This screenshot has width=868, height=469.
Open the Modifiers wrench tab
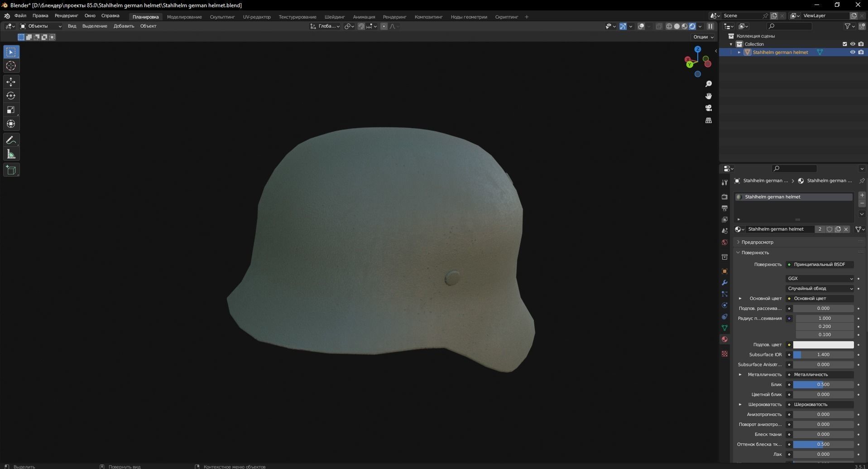(724, 282)
